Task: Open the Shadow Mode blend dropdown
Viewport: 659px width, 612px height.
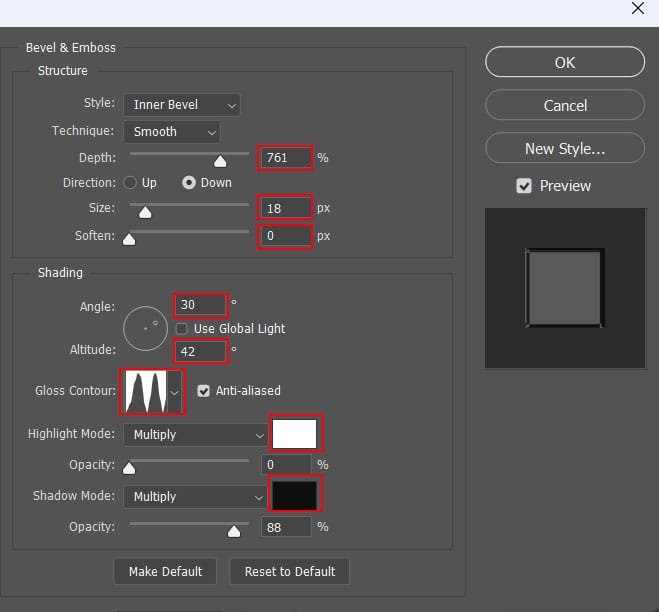Action: coord(195,497)
